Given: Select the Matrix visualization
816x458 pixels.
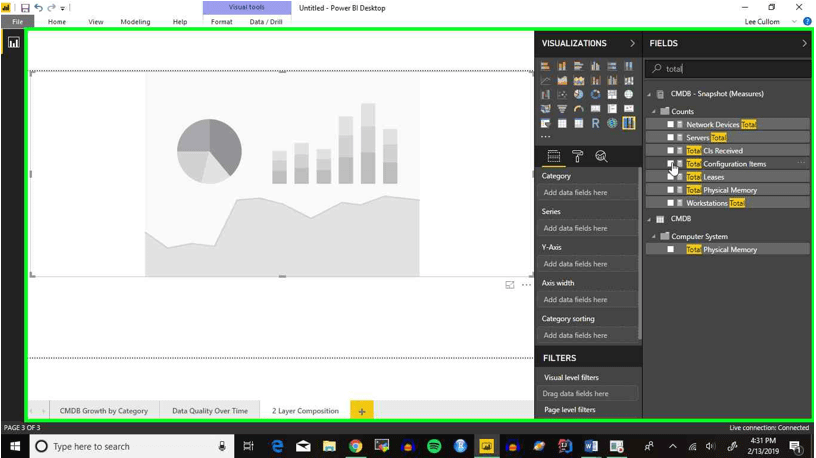Looking at the screenshot, I should [x=579, y=123].
